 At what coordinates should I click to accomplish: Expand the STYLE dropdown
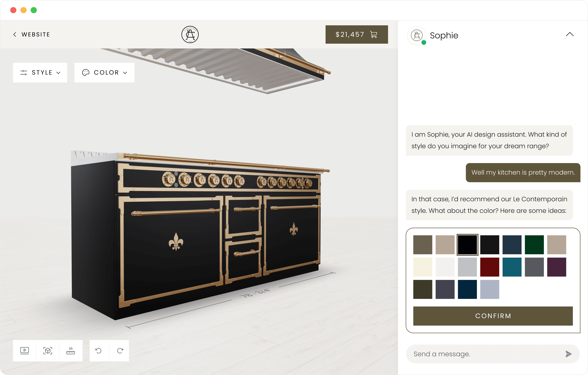[40, 73]
